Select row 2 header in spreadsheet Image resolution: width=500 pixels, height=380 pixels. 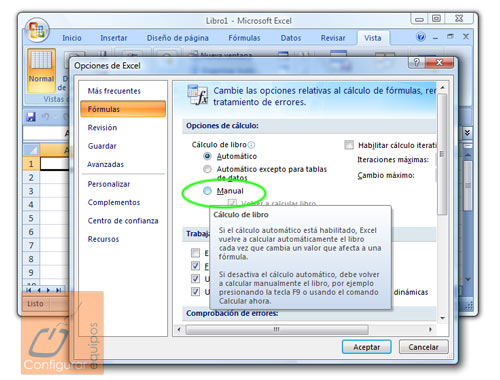31,177
